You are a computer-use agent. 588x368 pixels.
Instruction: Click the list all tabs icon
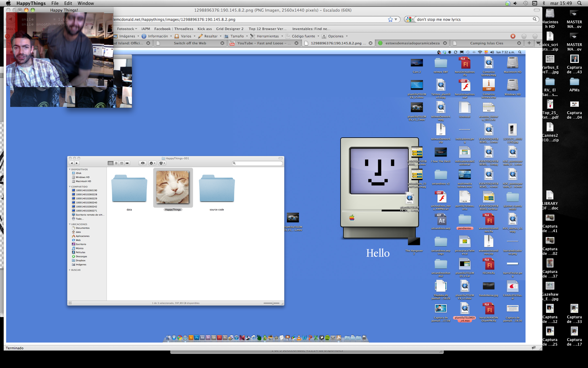point(538,43)
